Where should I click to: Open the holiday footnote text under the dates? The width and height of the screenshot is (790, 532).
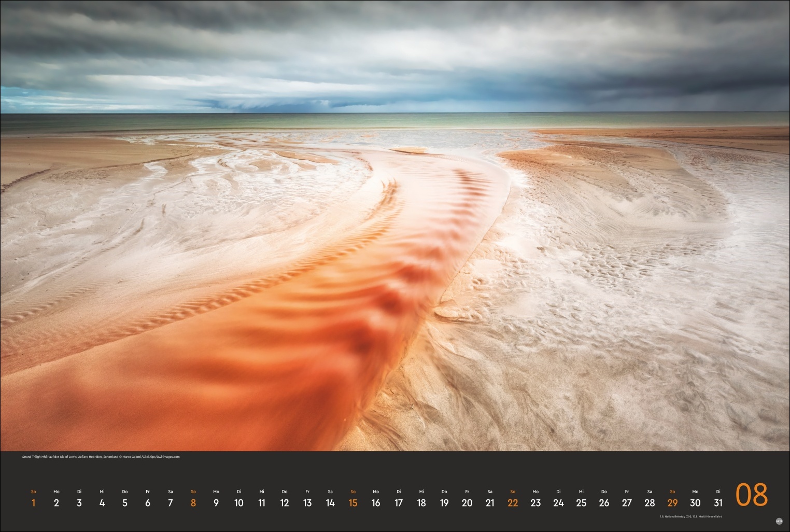coord(690,516)
